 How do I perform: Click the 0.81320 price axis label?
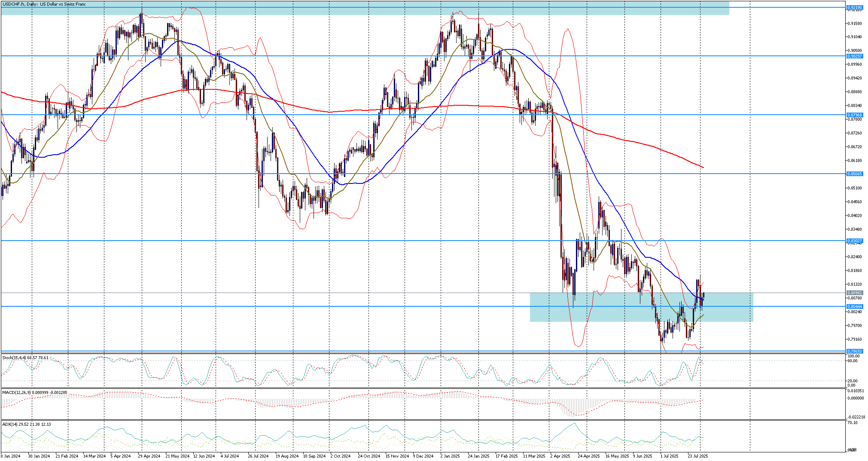tap(854, 284)
